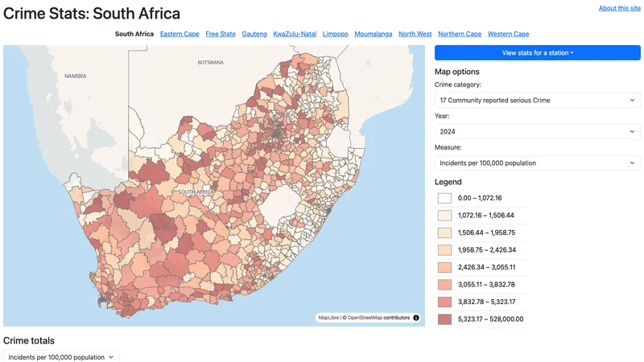Click the SOUTH AFRICA map label

pos(196,191)
